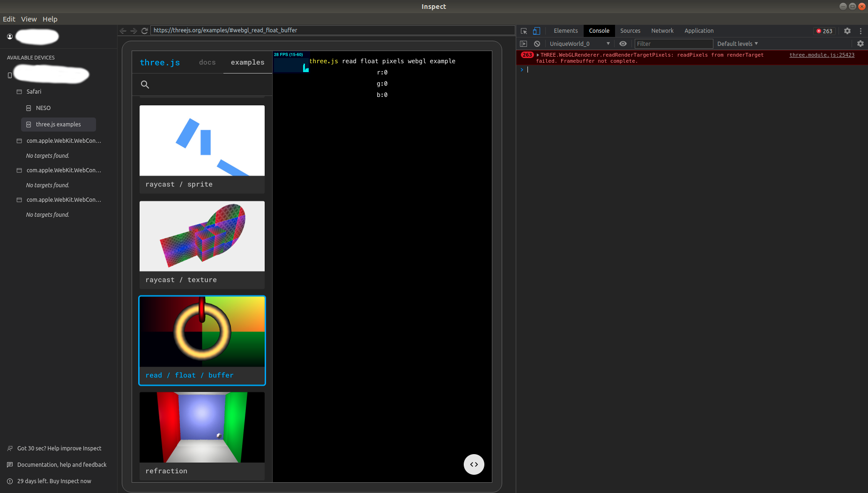Open the Default levels dropdown
Viewport: 868px width, 493px height.
[737, 44]
